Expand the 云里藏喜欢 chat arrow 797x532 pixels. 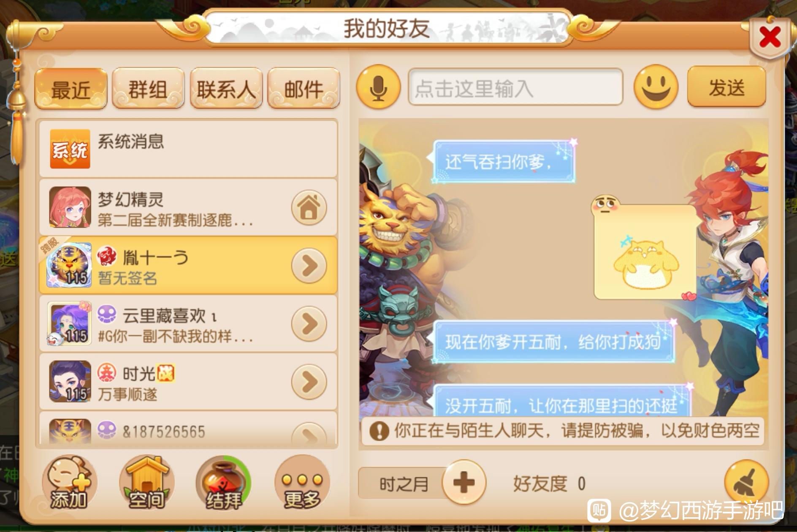pyautogui.click(x=309, y=324)
